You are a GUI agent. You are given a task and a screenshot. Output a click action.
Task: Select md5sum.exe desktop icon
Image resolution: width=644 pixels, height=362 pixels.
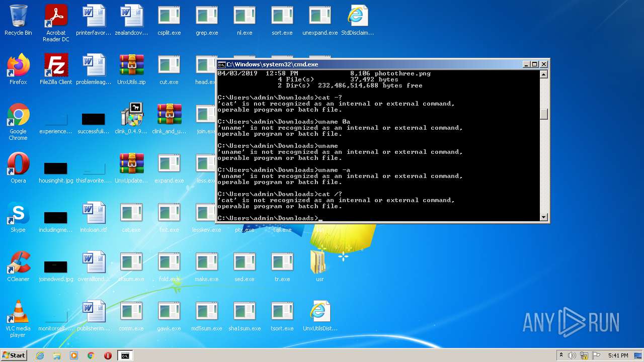[207, 316]
